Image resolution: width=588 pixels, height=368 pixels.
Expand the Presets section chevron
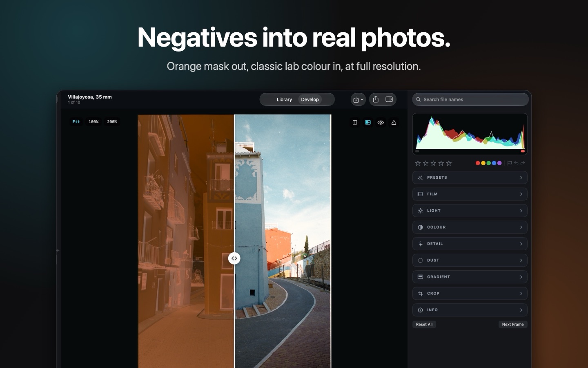(x=521, y=177)
